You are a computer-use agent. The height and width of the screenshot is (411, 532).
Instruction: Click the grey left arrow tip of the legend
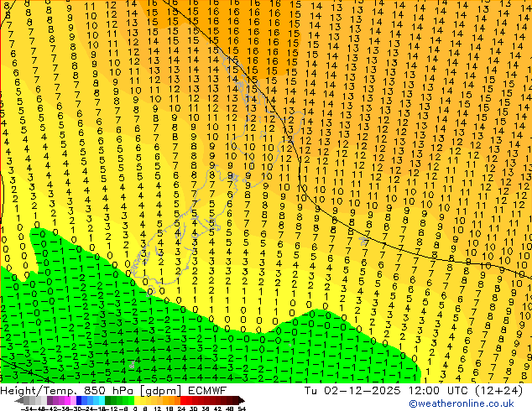pyautogui.click(x=19, y=400)
